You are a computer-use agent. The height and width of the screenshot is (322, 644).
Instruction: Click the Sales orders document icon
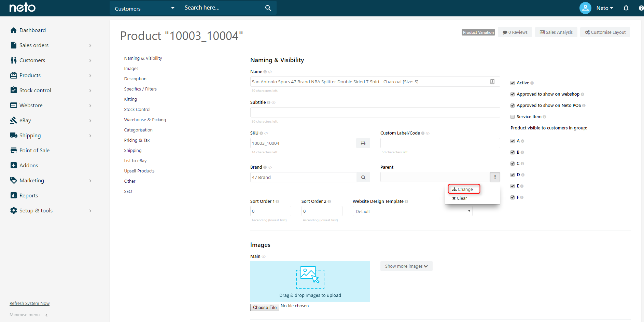14,45
